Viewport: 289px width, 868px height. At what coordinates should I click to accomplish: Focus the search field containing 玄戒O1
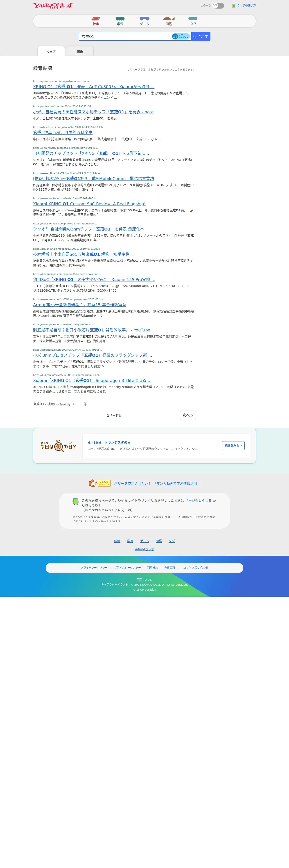point(126,36)
